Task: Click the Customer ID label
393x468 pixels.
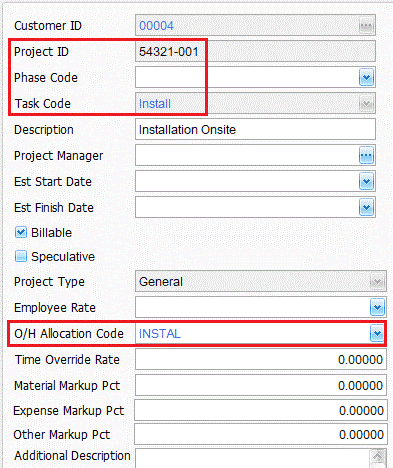Action: [48, 26]
